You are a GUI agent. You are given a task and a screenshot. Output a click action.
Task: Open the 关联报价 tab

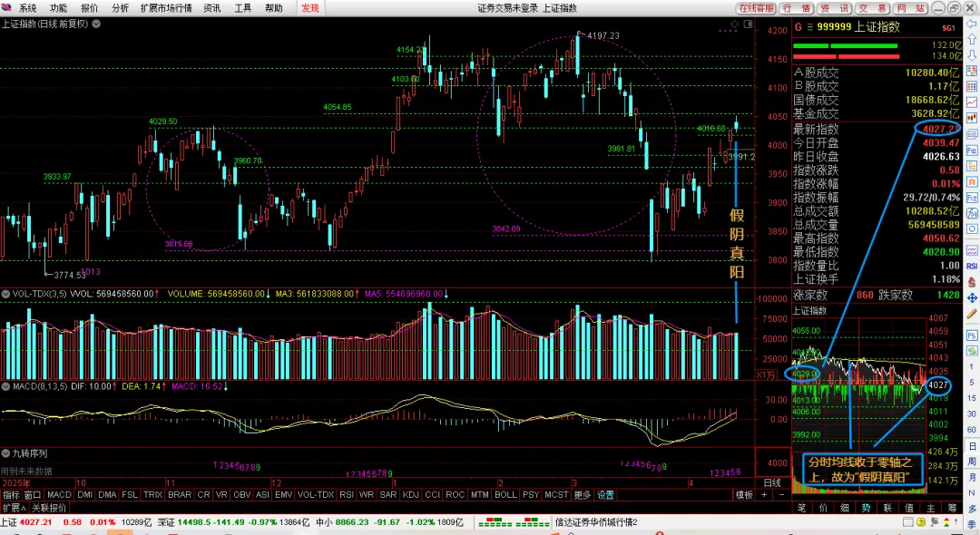click(x=49, y=508)
